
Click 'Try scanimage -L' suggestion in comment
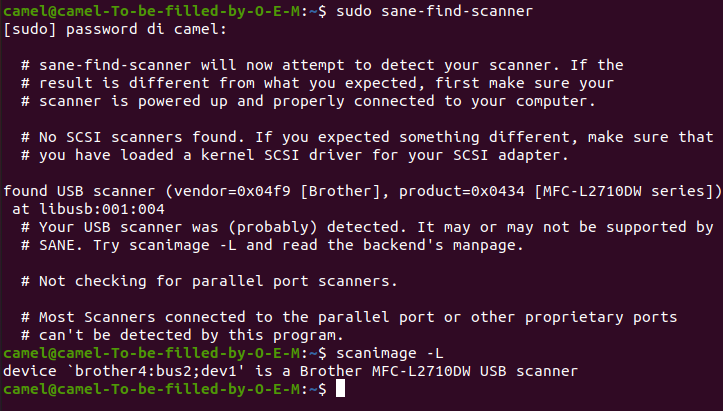165,245
